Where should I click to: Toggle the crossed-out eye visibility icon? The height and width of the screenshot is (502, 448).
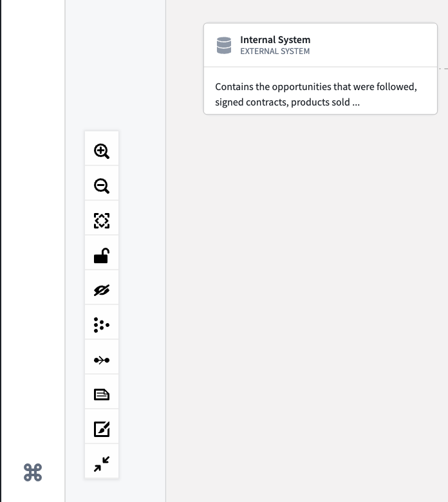102,290
